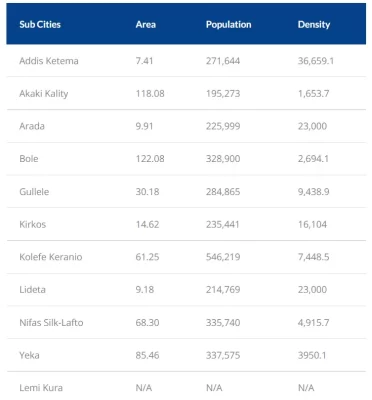372x400 pixels.
Task: Select the Lideta sub city name
Action: click(x=32, y=290)
